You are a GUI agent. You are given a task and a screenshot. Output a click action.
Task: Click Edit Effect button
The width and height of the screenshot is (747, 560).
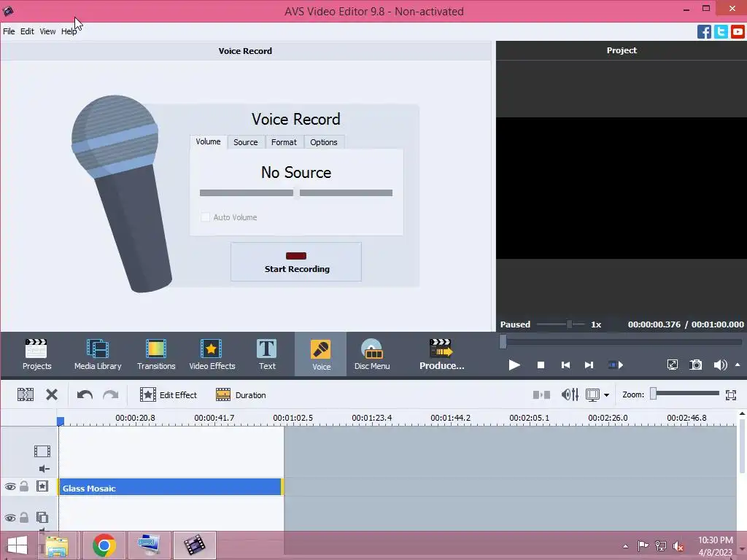point(169,394)
